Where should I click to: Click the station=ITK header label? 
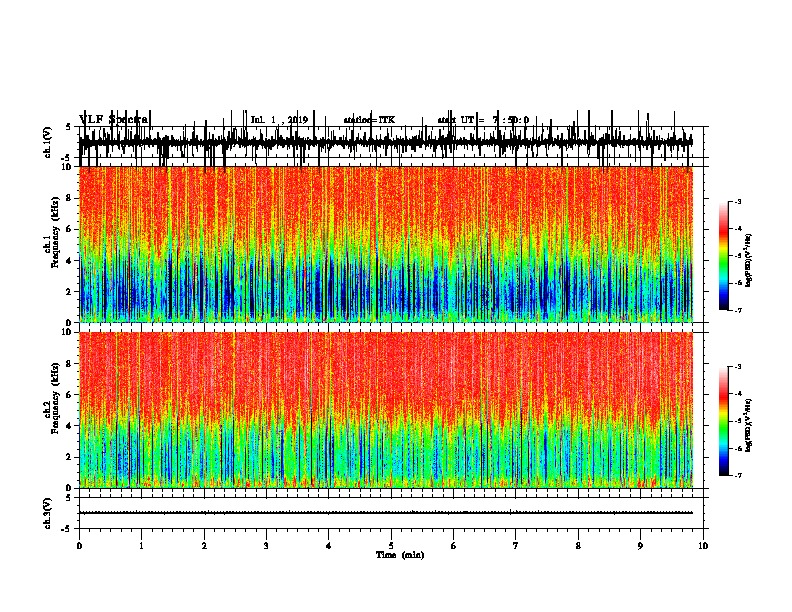point(369,120)
